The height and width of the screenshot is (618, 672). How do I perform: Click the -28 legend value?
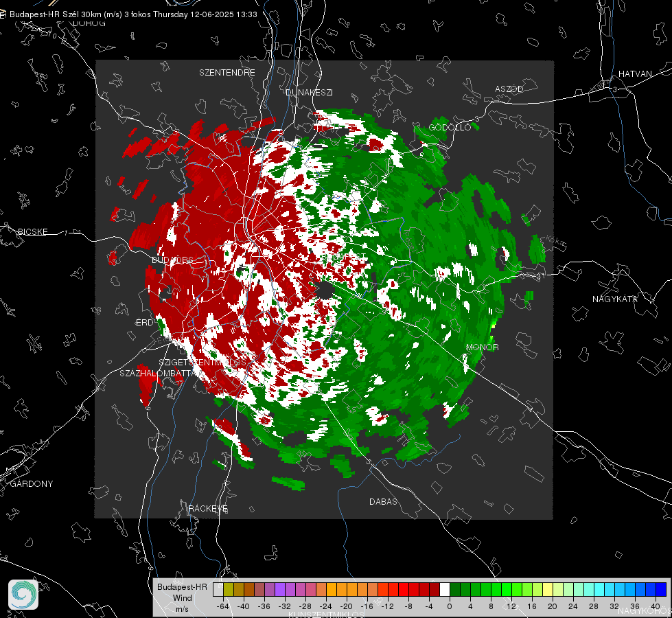[x=305, y=606]
